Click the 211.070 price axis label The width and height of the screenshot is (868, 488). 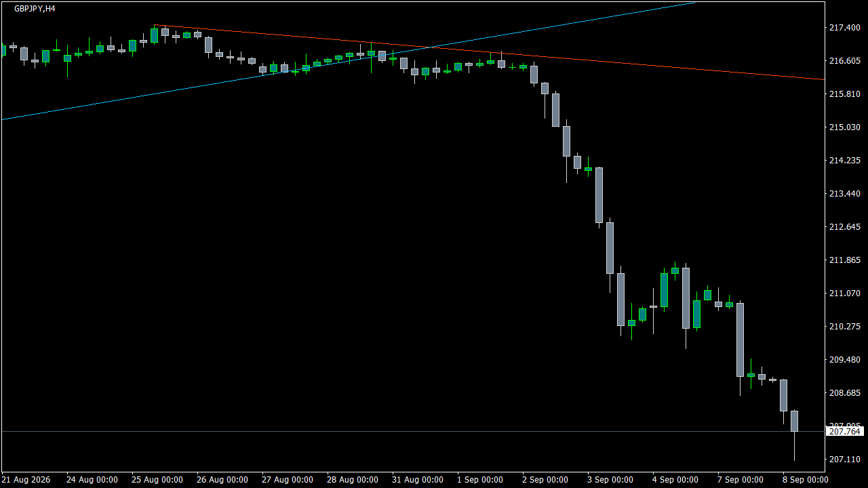845,293
